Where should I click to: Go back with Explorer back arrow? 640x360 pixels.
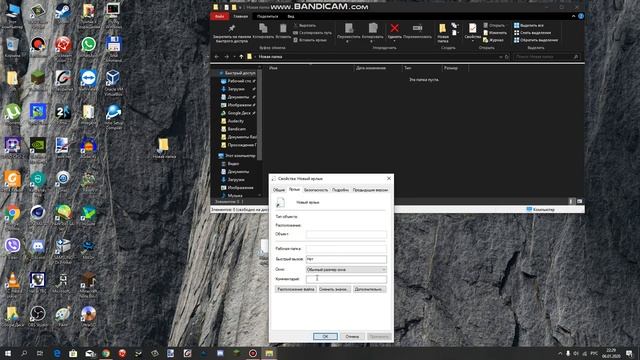217,57
